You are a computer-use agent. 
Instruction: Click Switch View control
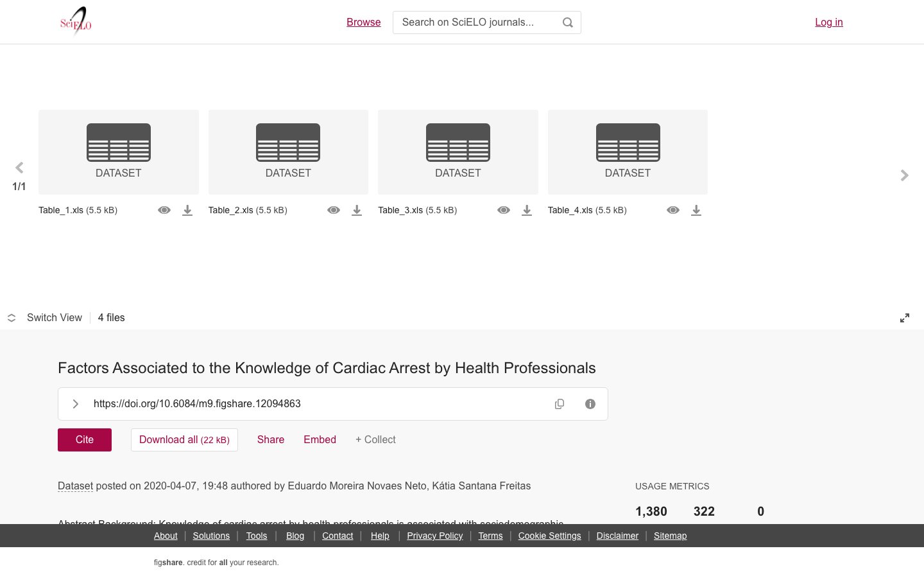pos(45,318)
